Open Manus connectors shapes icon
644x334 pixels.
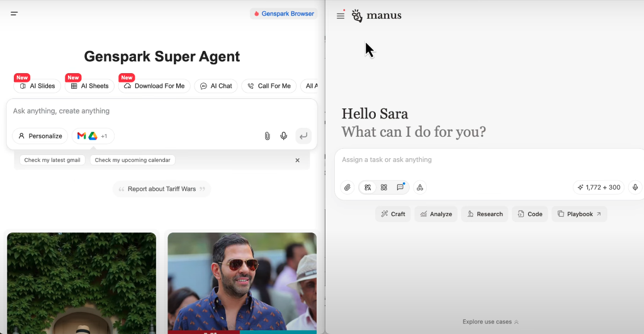point(420,187)
